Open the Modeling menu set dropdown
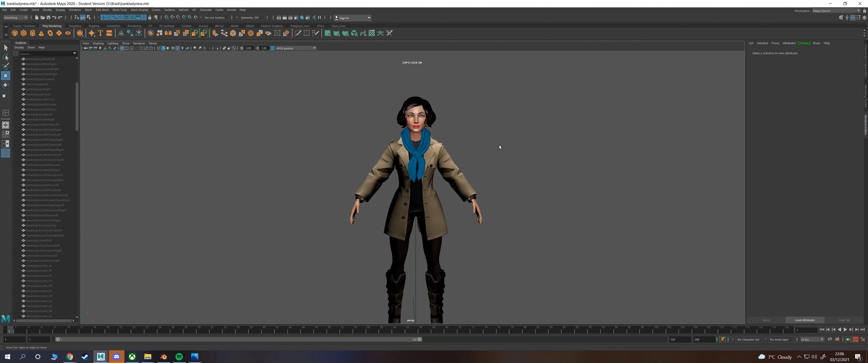This screenshot has width=868, height=363. [x=16, y=18]
